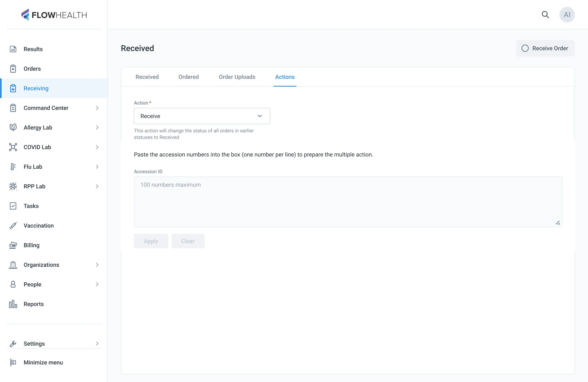Expand the Organizations submenu chevron

(97, 265)
